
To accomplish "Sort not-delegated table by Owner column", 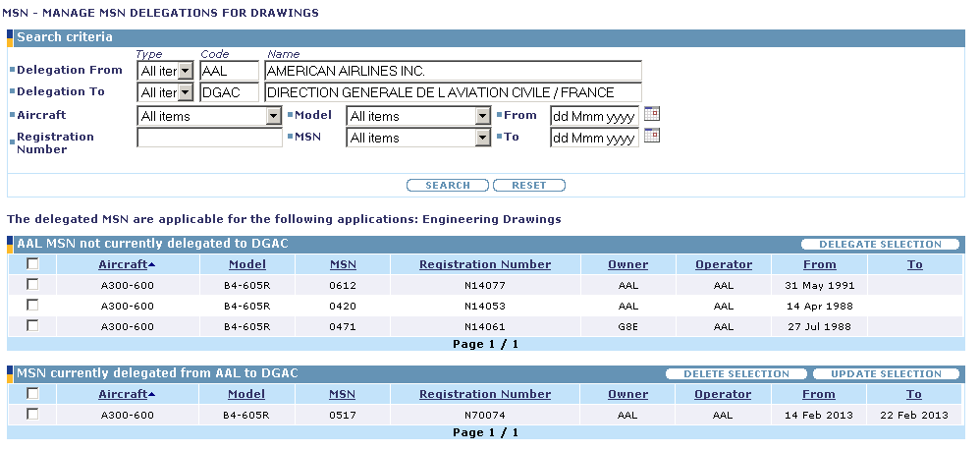I will point(628,264).
